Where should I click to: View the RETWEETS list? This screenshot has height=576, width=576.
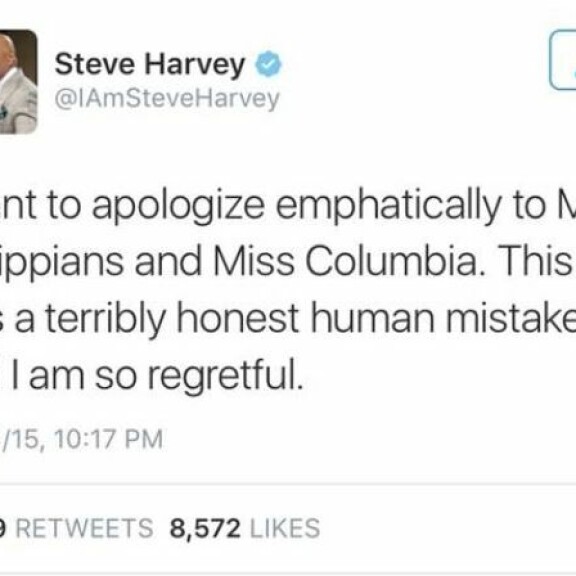click(84, 528)
